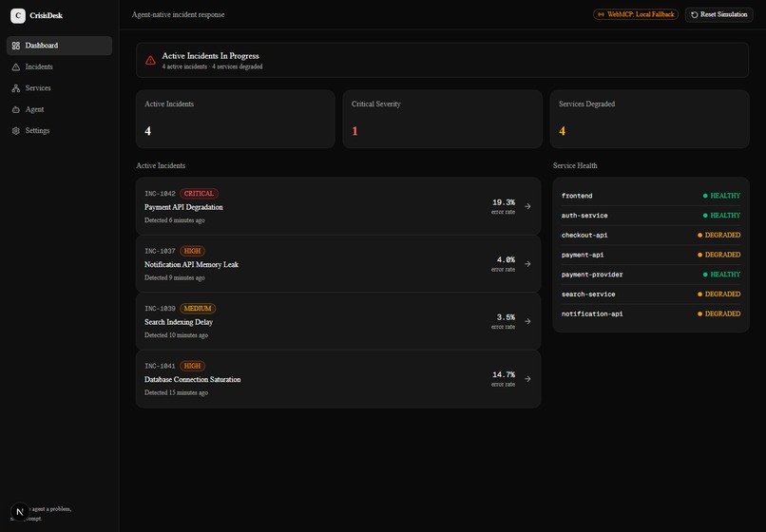Click the 14.7% error rate value
Viewport: 766px width, 532px height.
click(504, 374)
